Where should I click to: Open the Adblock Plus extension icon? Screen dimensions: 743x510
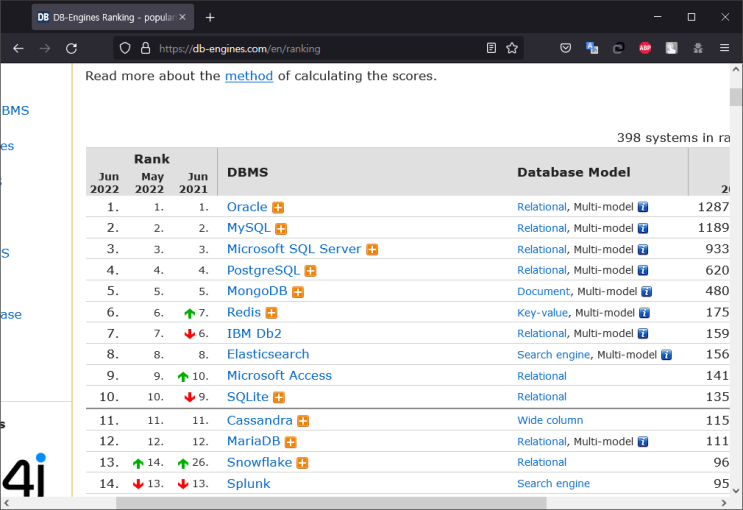coord(645,48)
